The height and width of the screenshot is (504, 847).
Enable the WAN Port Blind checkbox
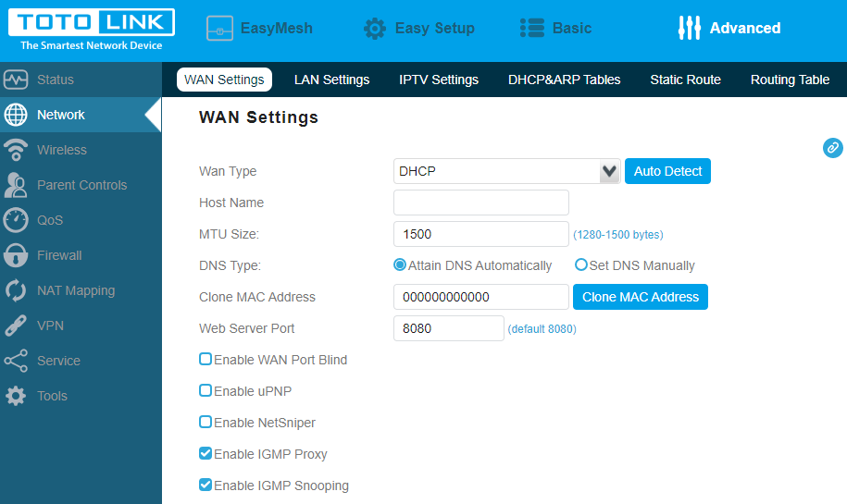click(206, 359)
